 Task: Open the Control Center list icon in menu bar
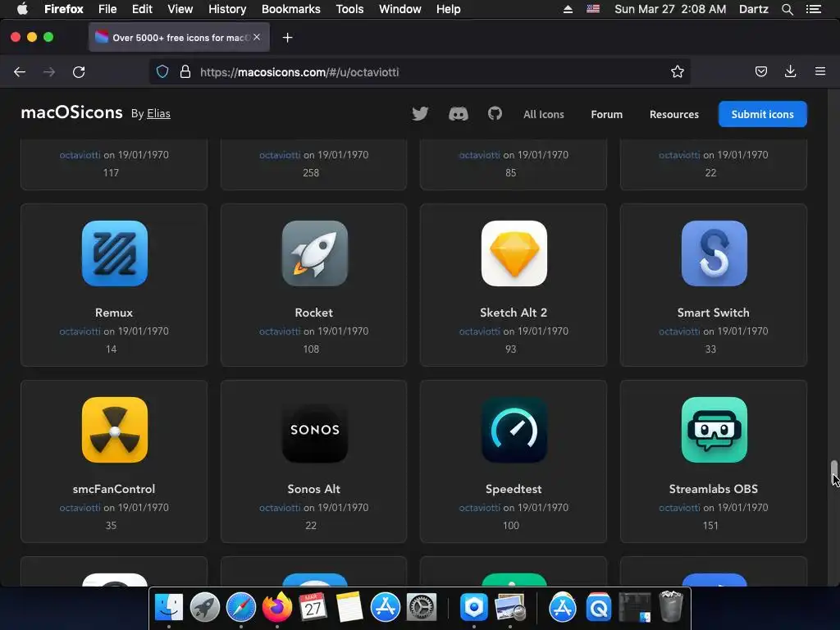[814, 9]
